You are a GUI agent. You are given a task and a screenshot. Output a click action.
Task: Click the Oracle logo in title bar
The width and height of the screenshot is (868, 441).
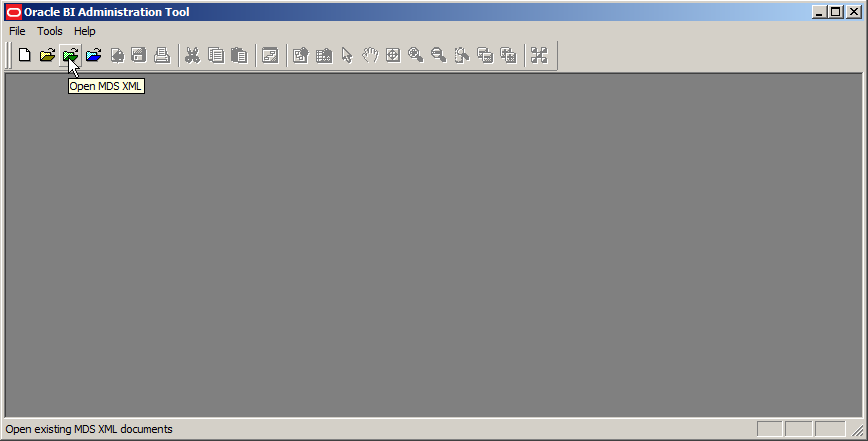point(13,12)
